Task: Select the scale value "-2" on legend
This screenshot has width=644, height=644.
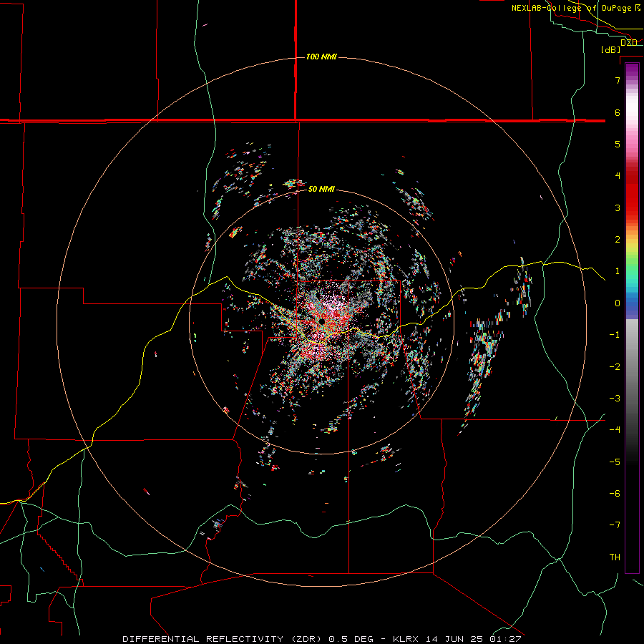Action: 615,366
